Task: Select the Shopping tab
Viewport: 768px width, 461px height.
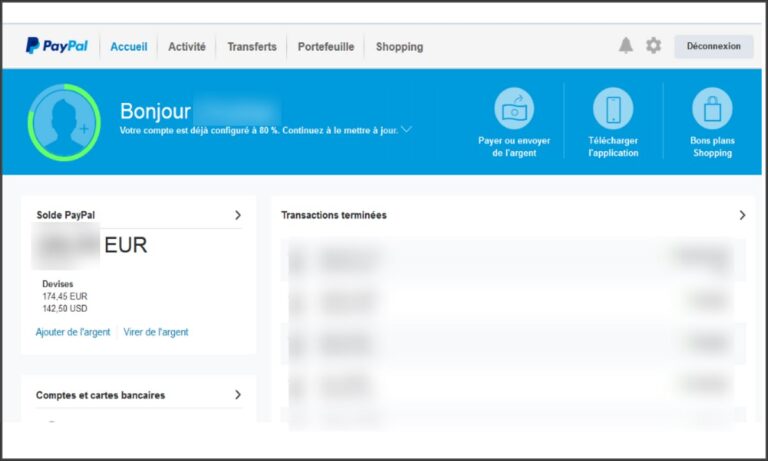Action: (x=399, y=47)
